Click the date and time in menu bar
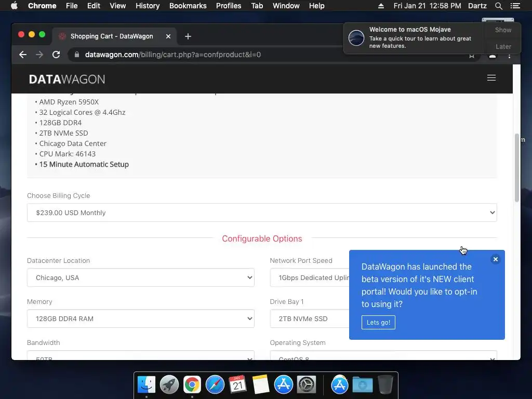The image size is (532, 399). click(427, 6)
